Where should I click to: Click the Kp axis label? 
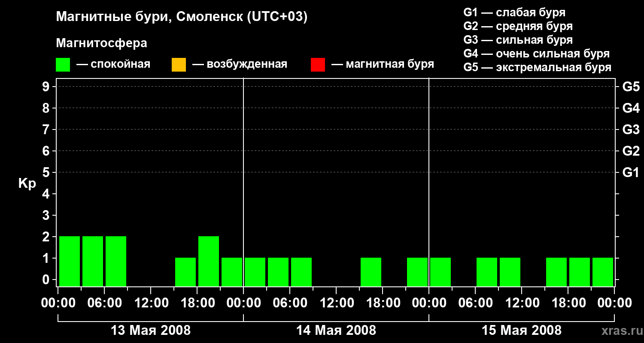[27, 184]
